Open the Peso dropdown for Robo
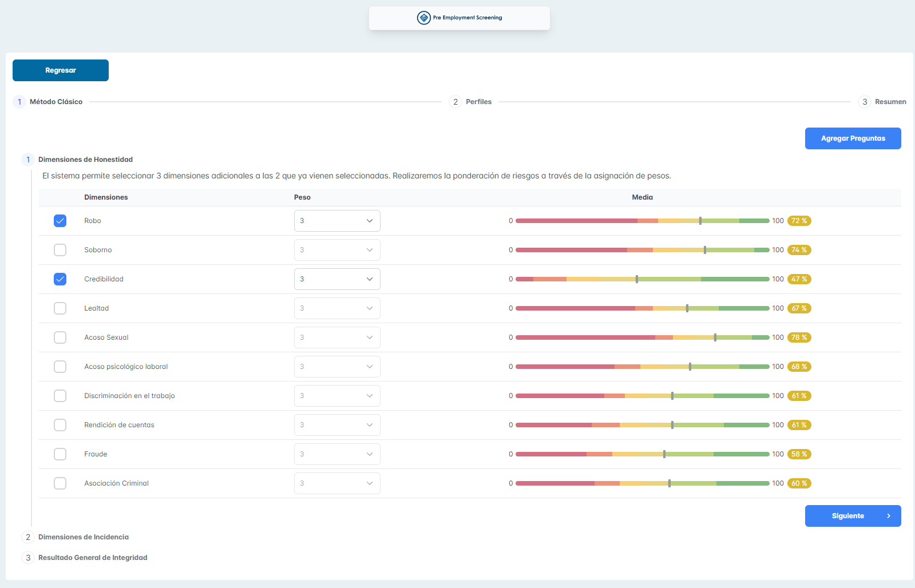Screen dimensions: 915x588 tap(337, 221)
